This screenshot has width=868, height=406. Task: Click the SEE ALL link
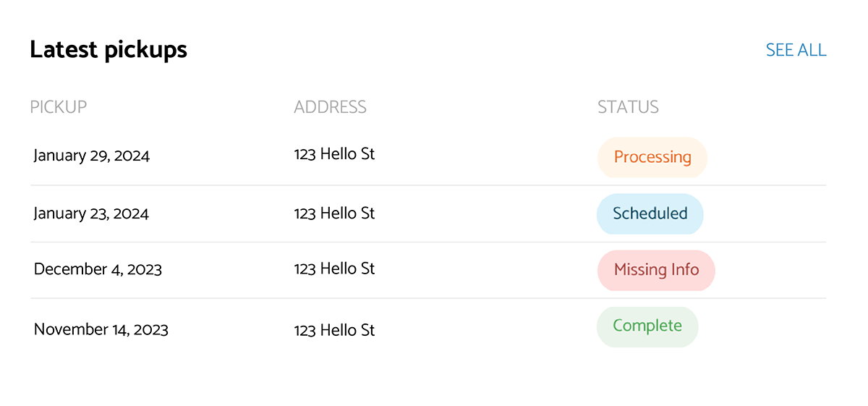coord(796,50)
